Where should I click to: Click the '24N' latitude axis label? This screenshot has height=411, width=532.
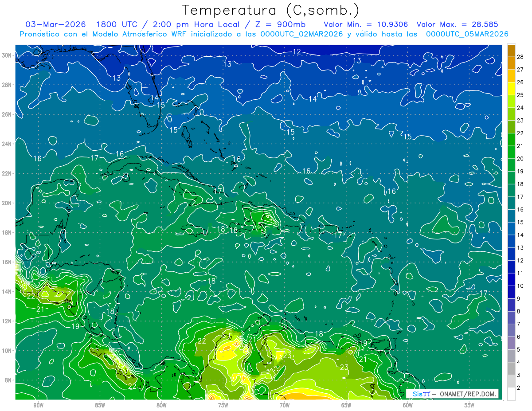[7, 144]
